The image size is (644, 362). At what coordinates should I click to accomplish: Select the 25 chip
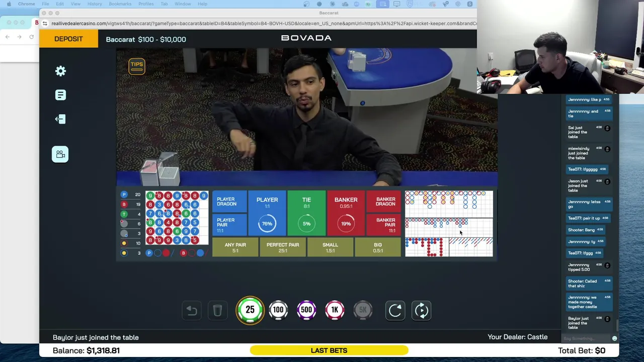click(x=250, y=310)
